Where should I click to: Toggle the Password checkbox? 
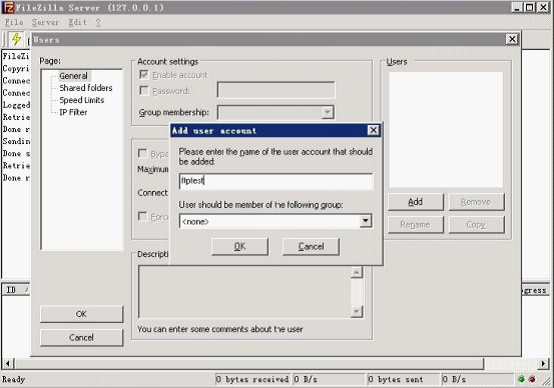[144, 90]
